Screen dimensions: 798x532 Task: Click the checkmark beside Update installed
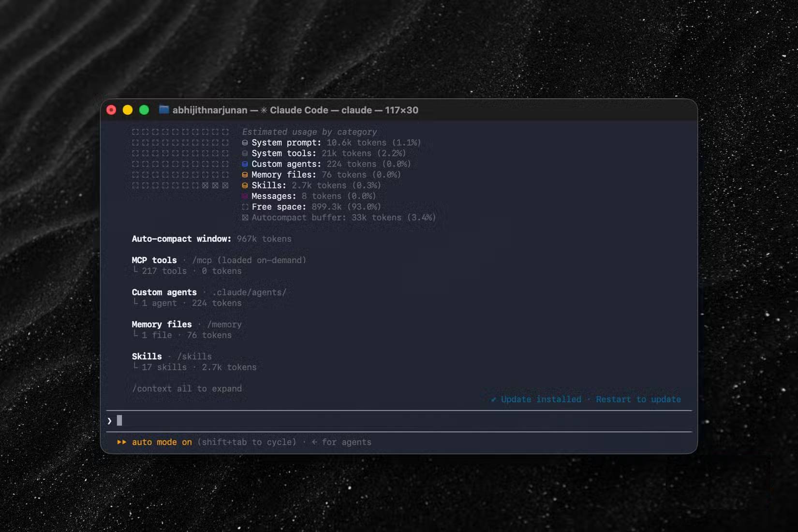[493, 399]
